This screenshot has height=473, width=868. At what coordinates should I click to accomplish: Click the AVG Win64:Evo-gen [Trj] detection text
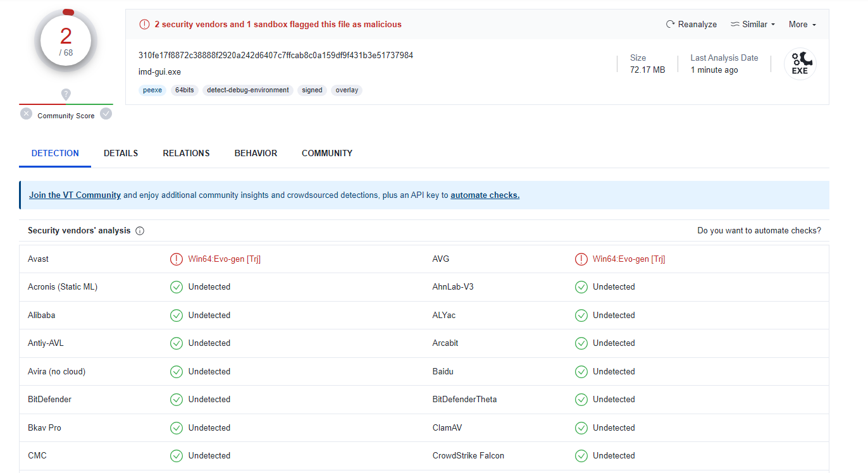click(x=629, y=259)
